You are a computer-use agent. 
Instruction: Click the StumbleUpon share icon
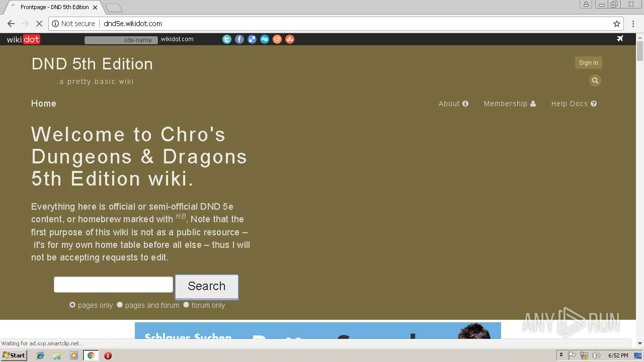click(x=290, y=39)
